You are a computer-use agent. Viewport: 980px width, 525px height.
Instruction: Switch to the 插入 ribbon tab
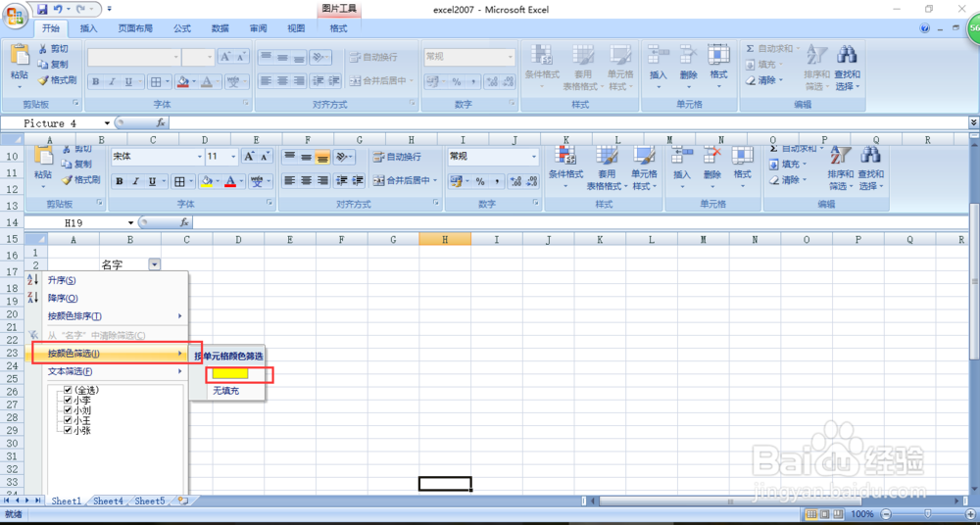[x=89, y=28]
